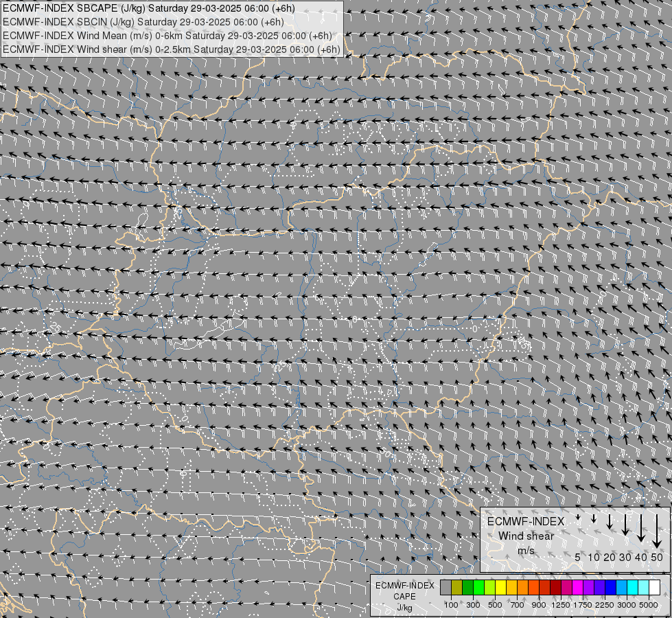Click the 1750 label under CAPE scale
This screenshot has height=618, width=672.
point(583,605)
